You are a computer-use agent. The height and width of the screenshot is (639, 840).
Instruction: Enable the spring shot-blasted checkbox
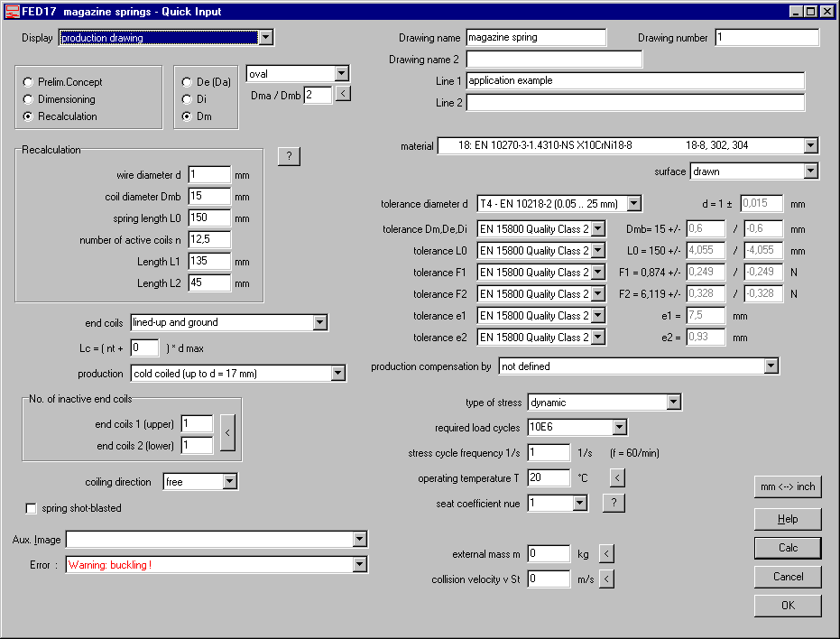(x=32, y=508)
